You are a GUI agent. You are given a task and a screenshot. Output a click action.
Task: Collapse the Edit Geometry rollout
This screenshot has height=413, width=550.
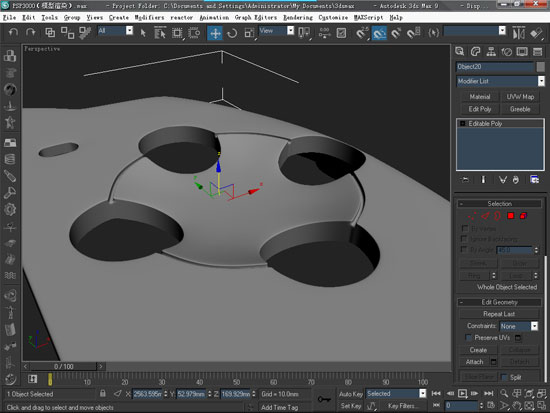(x=499, y=302)
